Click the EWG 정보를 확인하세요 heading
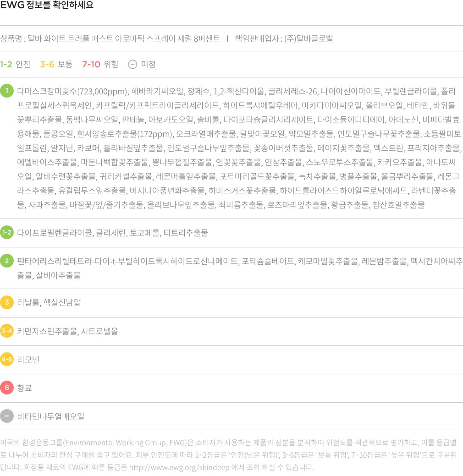Image resolution: width=463 pixels, height=476 pixels. pyautogui.click(x=47, y=5)
